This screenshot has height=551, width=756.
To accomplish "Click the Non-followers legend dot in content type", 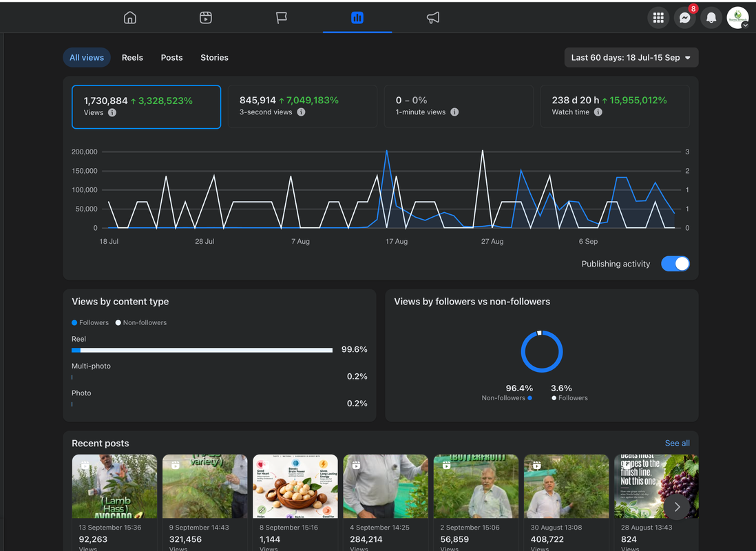I will [118, 323].
